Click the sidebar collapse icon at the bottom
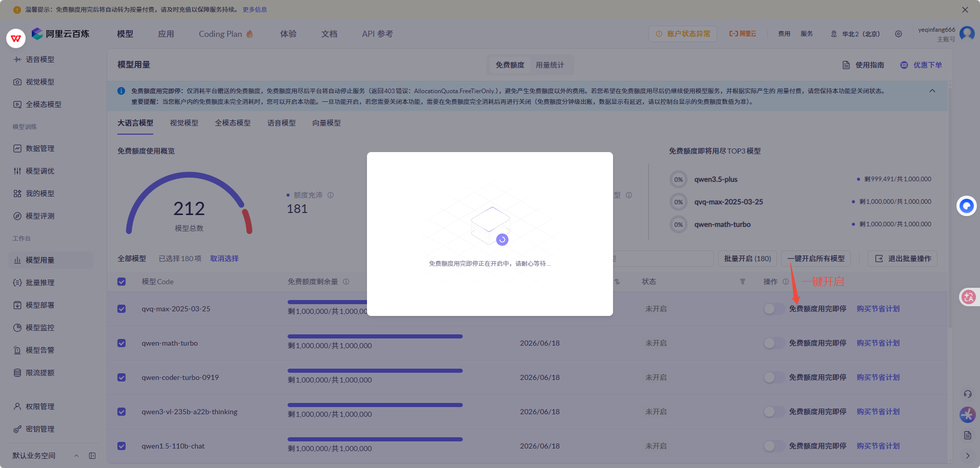The width and height of the screenshot is (980, 468). tap(92, 456)
